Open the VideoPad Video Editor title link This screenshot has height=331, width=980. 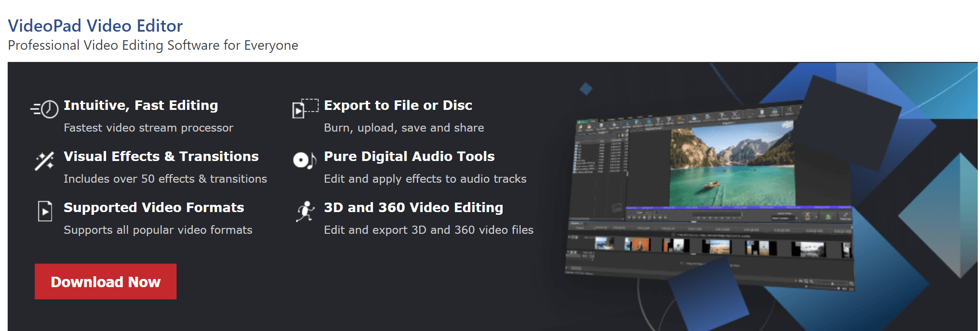tap(95, 26)
